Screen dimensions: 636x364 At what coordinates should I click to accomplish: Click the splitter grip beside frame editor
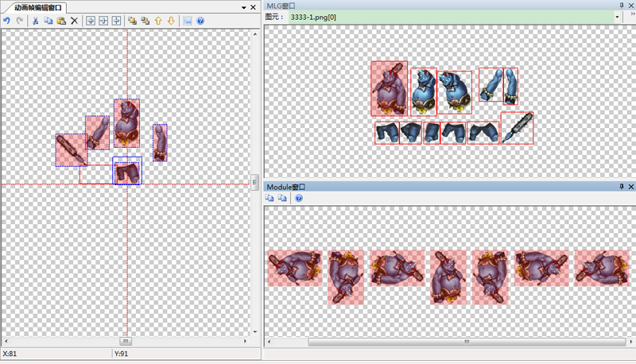tap(254, 183)
